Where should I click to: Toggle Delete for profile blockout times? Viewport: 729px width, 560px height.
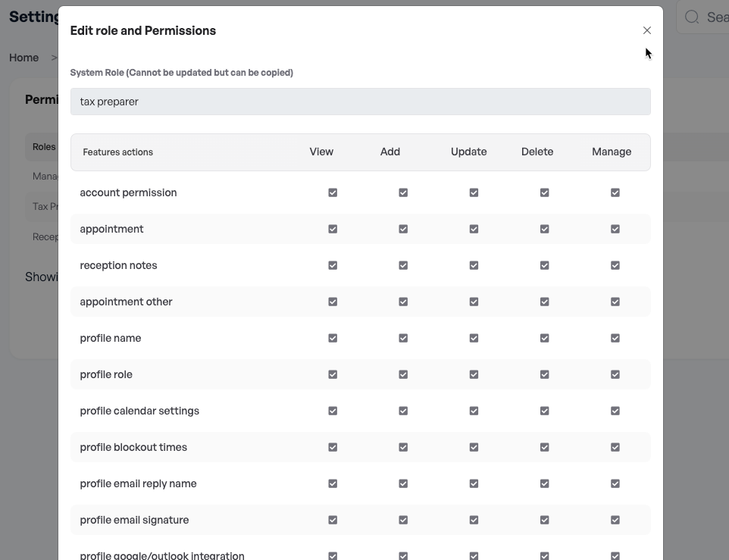544,447
